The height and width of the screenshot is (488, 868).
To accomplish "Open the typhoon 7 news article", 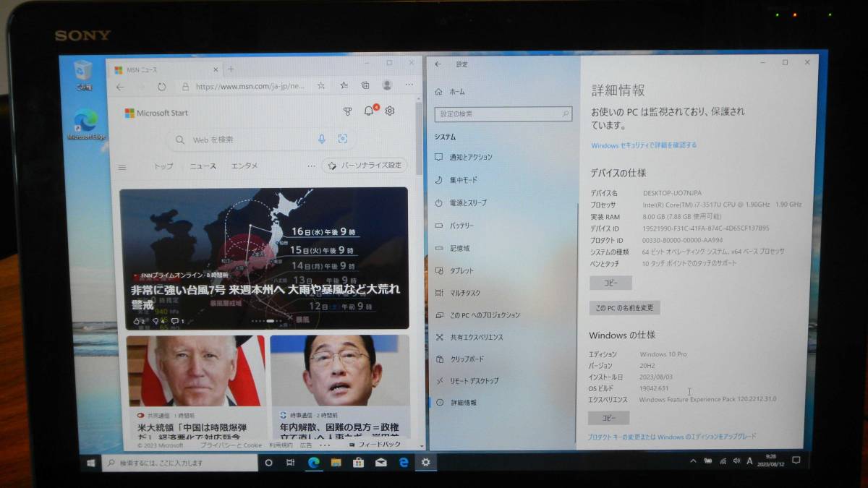I will click(x=264, y=258).
